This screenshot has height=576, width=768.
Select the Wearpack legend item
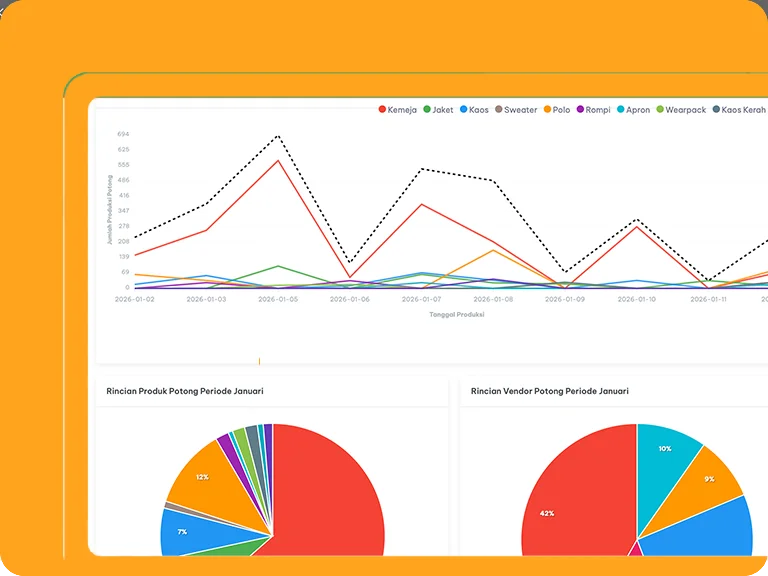click(x=681, y=110)
